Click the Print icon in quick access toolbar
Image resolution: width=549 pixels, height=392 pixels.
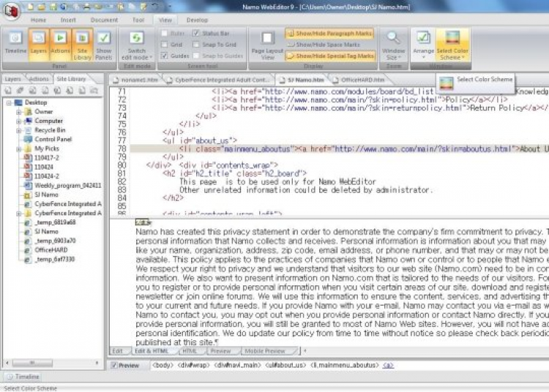point(86,7)
